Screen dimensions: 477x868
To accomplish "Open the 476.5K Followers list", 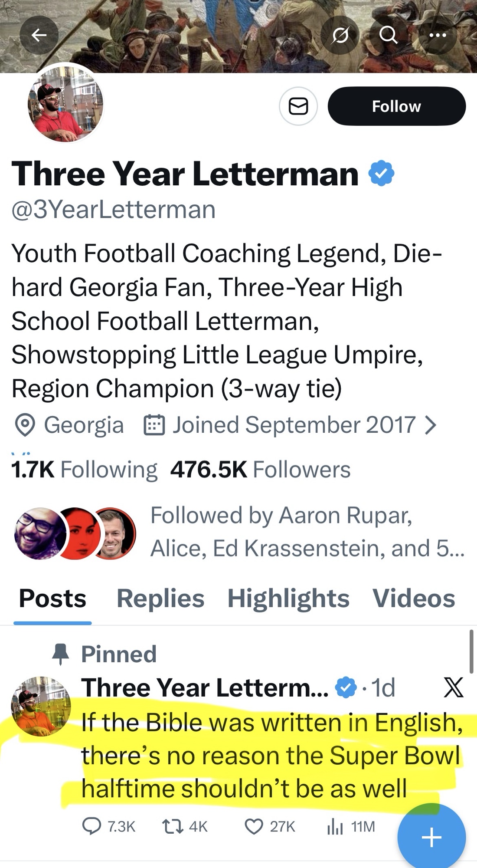I will pyautogui.click(x=260, y=470).
